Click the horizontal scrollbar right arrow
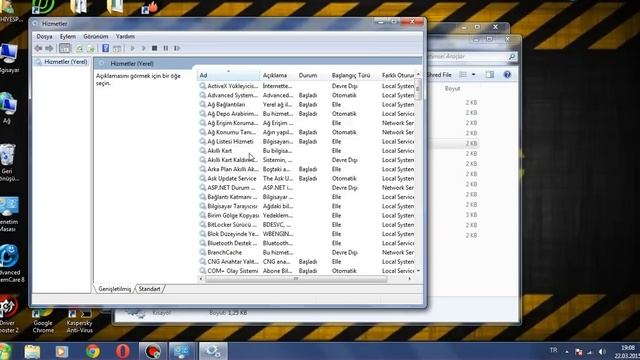 409,279
